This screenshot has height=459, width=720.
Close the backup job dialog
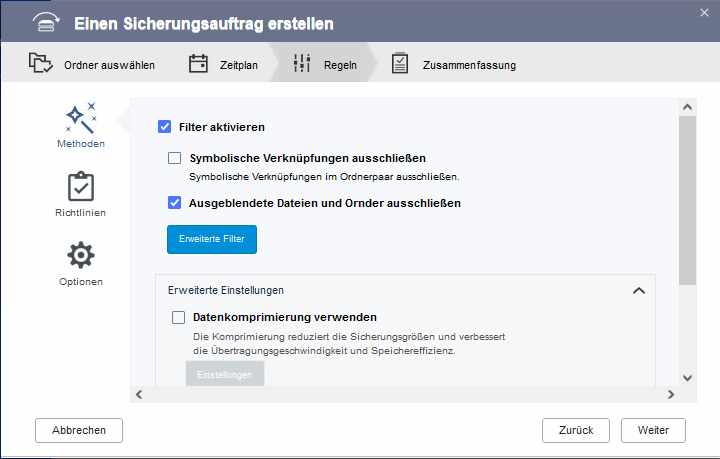point(704,13)
